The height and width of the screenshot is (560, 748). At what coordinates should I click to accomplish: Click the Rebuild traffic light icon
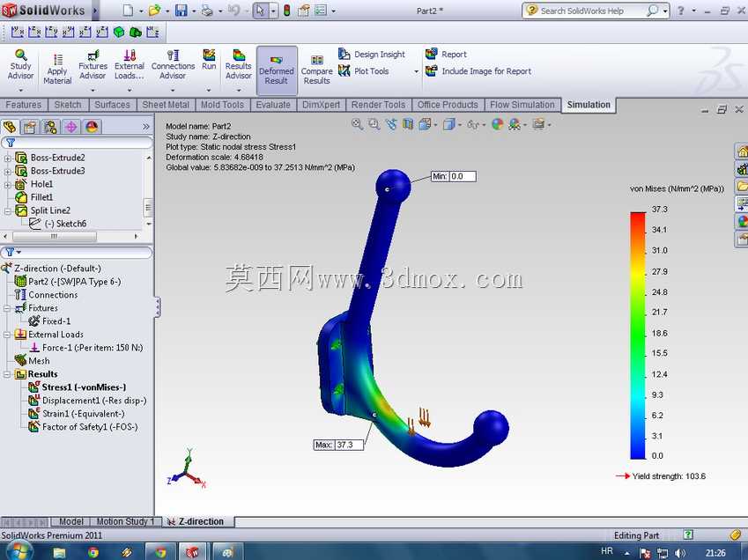coord(286,11)
